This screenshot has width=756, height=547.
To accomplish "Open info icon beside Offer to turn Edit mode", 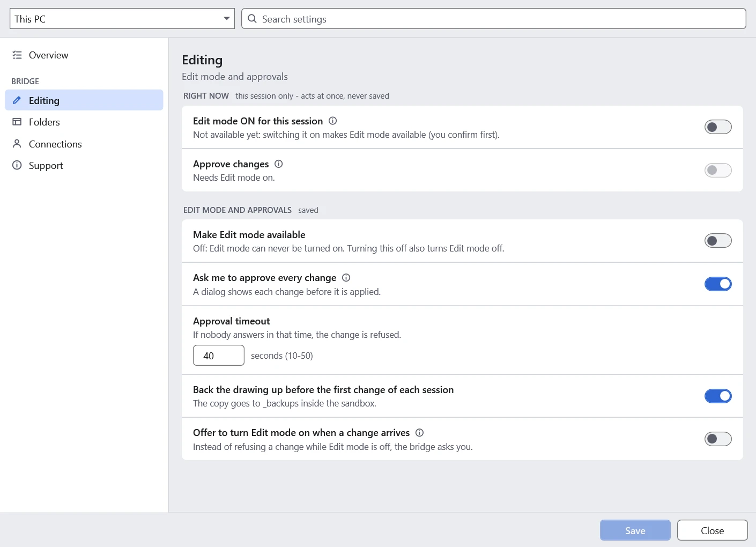I will click(419, 432).
